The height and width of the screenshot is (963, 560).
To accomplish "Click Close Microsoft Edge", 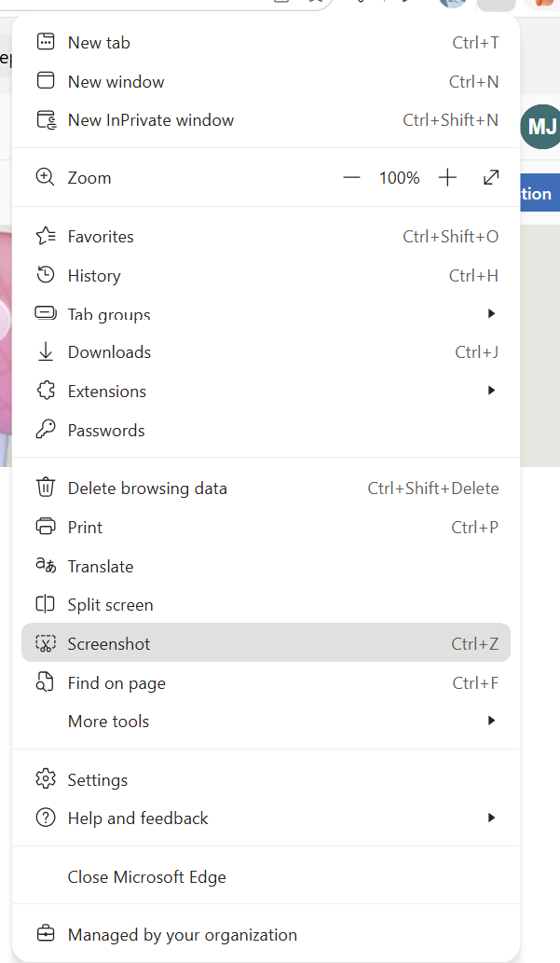I will (x=266, y=876).
